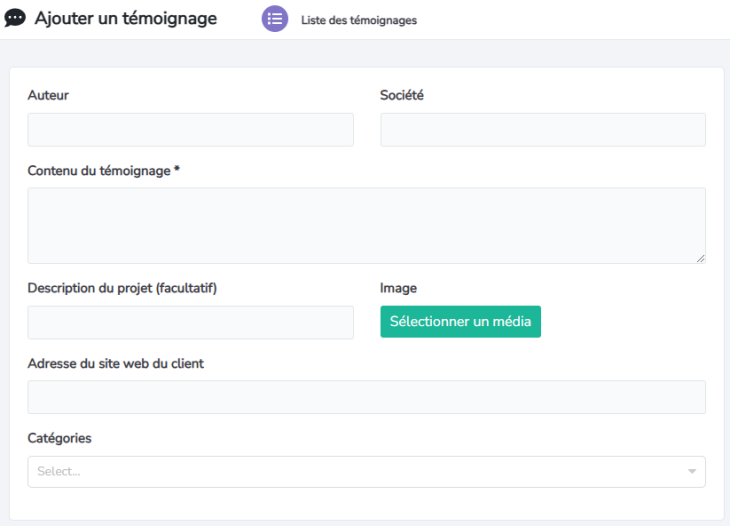
Task: Expand the Catégories dropdown arrow
Action: [x=691, y=472]
